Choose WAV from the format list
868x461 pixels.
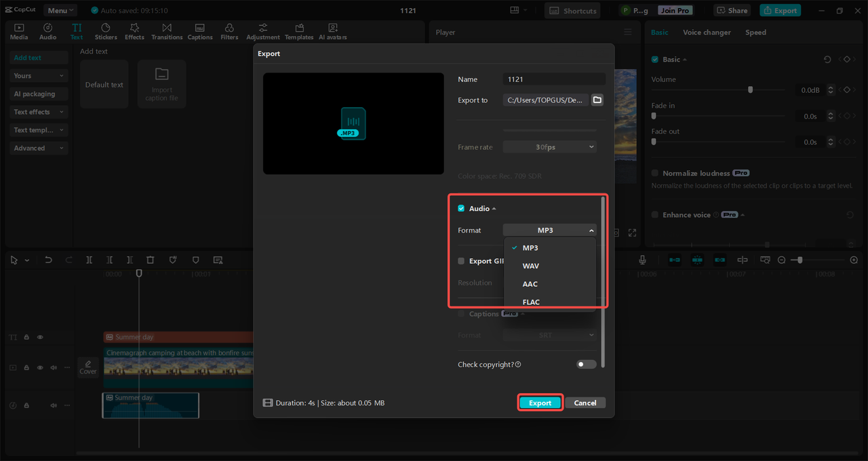click(x=531, y=266)
